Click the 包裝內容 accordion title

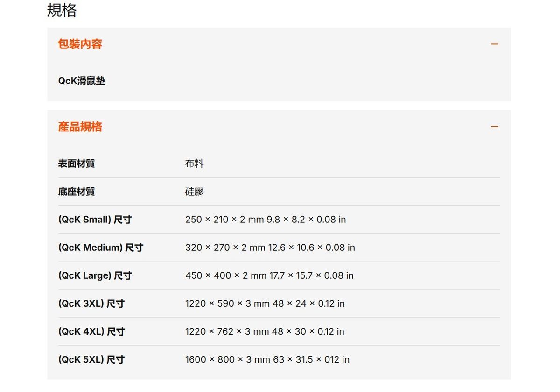click(x=80, y=44)
